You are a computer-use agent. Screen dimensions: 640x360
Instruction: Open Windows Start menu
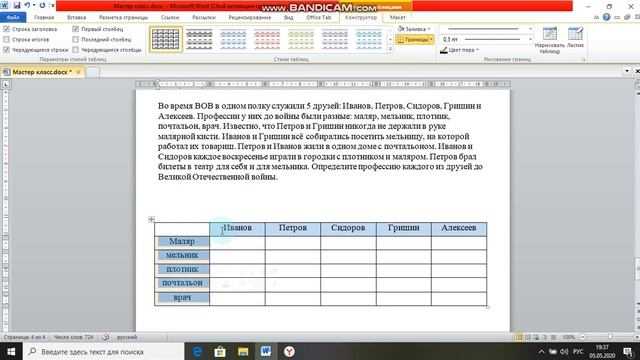tap(11, 351)
